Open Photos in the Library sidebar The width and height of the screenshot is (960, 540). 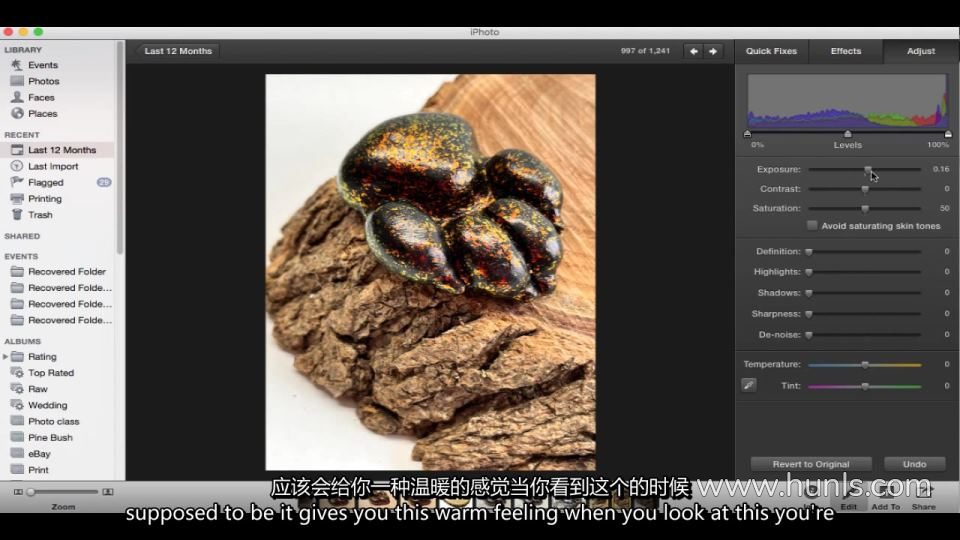point(43,81)
